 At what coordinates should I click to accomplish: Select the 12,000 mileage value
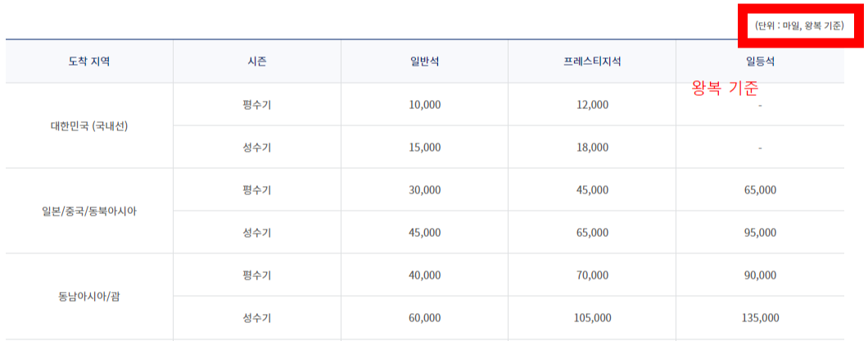(592, 105)
